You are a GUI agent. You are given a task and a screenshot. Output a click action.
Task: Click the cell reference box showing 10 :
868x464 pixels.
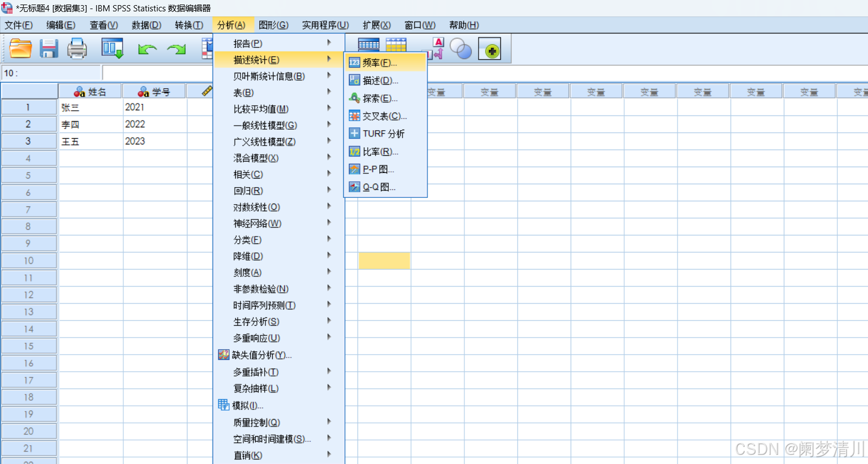(51, 73)
